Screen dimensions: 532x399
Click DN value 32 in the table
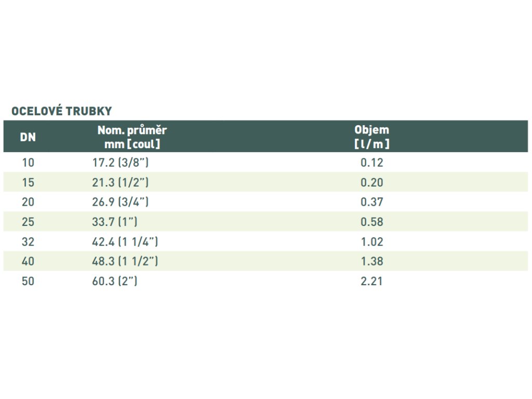[28, 242]
